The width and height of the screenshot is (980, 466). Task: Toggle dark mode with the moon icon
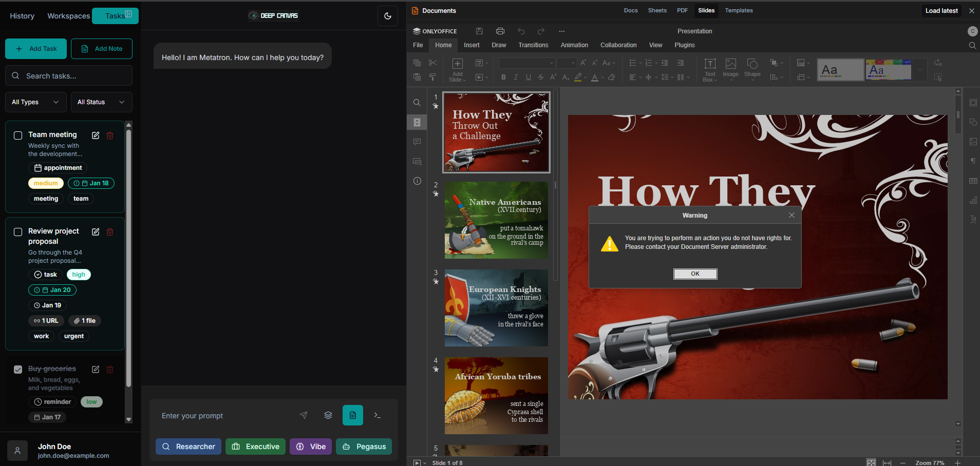tap(388, 15)
